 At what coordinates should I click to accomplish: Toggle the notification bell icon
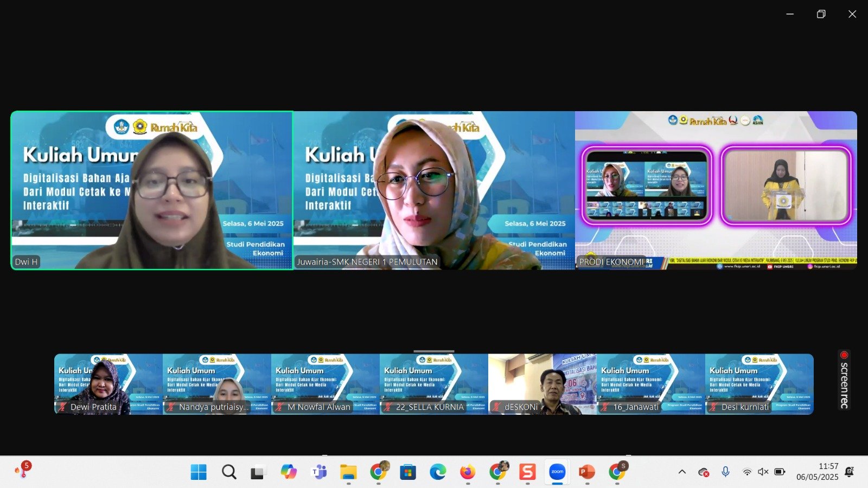click(x=850, y=472)
